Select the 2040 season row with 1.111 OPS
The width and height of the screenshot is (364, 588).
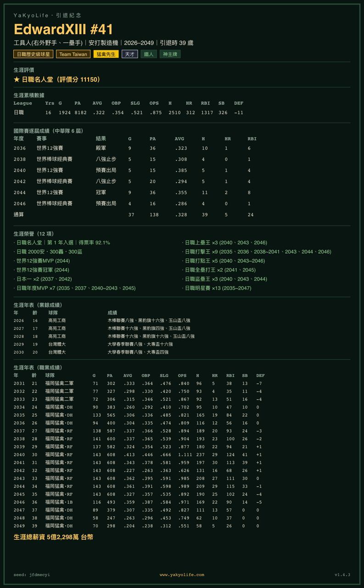(x=182, y=455)
